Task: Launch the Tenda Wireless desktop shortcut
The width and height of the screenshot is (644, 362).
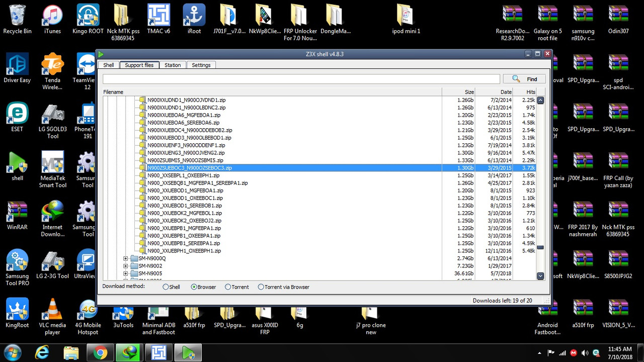Action: coord(52,72)
